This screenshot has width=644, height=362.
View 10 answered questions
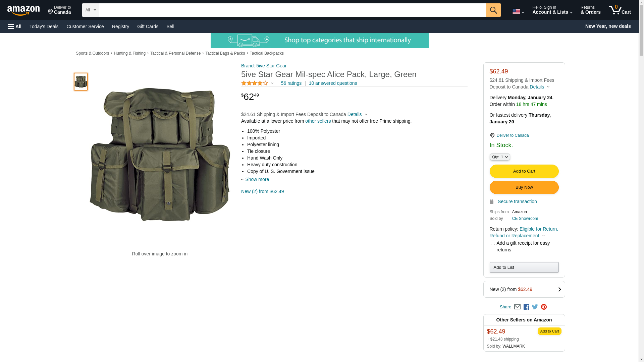(333, 83)
